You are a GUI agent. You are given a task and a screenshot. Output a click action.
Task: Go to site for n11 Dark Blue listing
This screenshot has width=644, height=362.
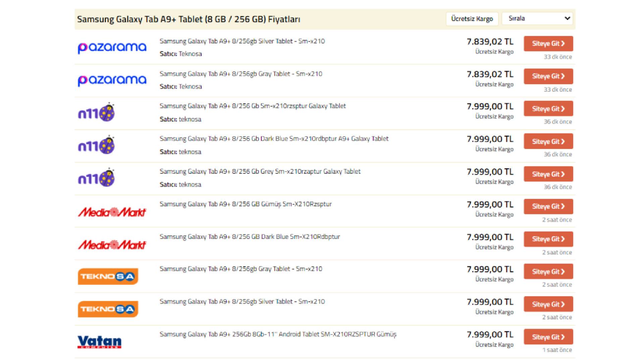click(x=548, y=141)
